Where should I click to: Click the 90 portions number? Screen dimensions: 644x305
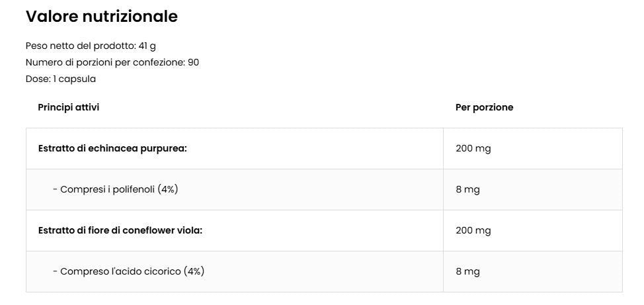(x=193, y=63)
